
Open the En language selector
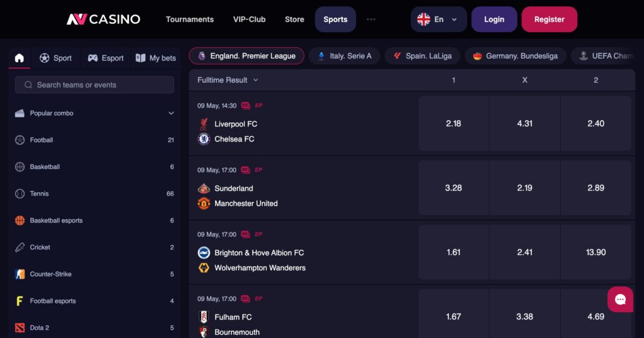click(438, 19)
